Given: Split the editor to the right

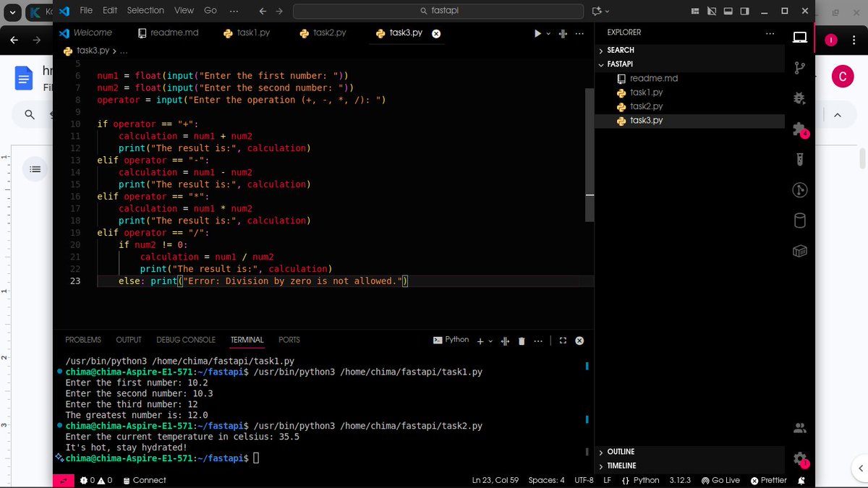Looking at the screenshot, I should [563, 33].
